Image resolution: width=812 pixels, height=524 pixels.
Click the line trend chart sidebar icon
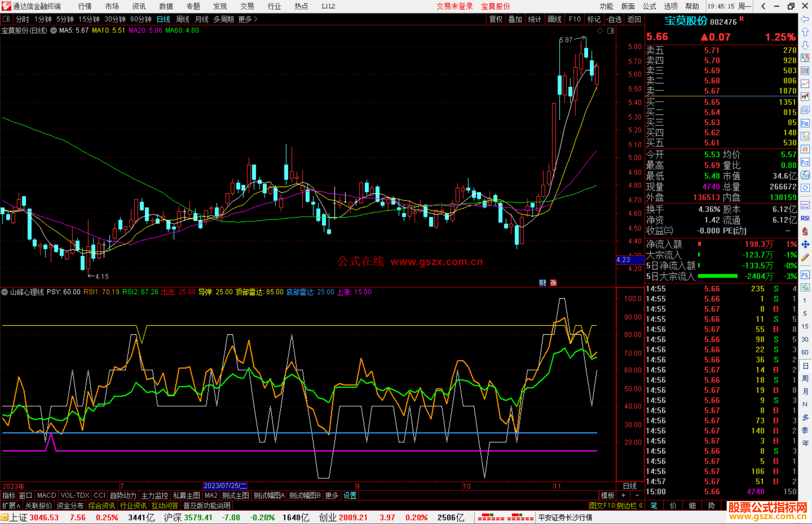(x=805, y=84)
